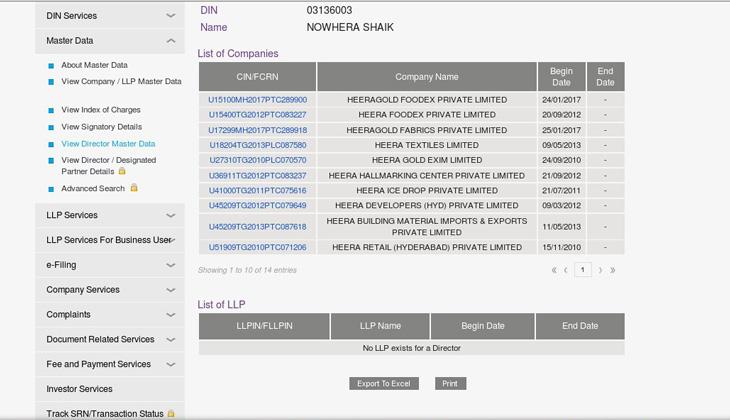Viewport: 730px width, 420px height.
Task: Sort companies by CIN/FCRN column header
Action: coord(257,77)
